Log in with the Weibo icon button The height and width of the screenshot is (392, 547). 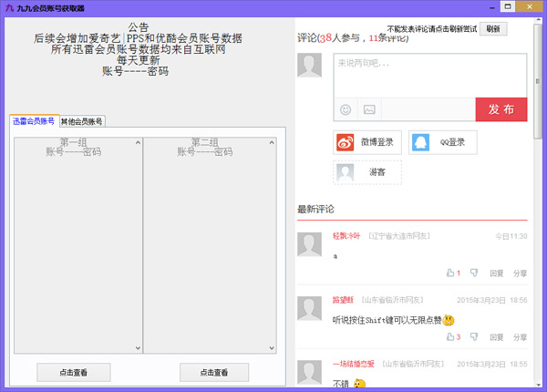[x=366, y=142]
